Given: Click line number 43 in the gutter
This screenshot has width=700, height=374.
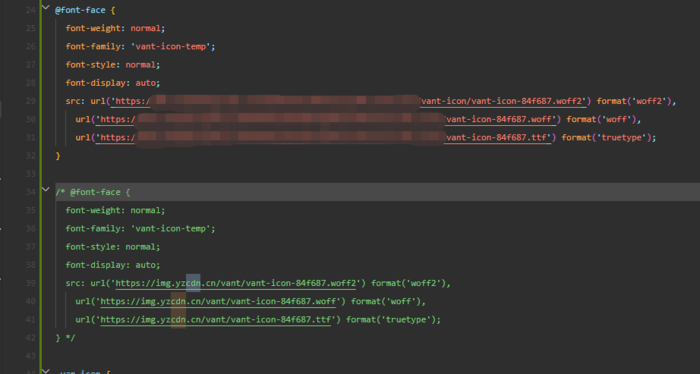Looking at the screenshot, I should coord(30,356).
